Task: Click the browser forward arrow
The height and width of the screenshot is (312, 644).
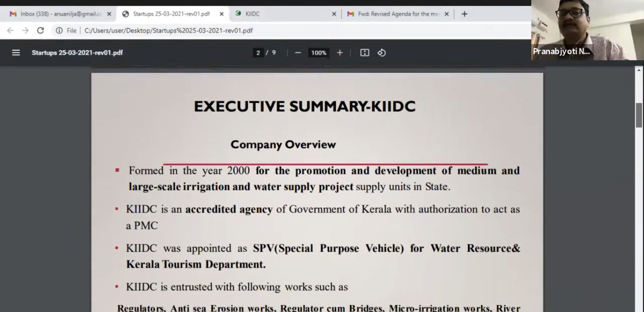Action: pos(25,30)
